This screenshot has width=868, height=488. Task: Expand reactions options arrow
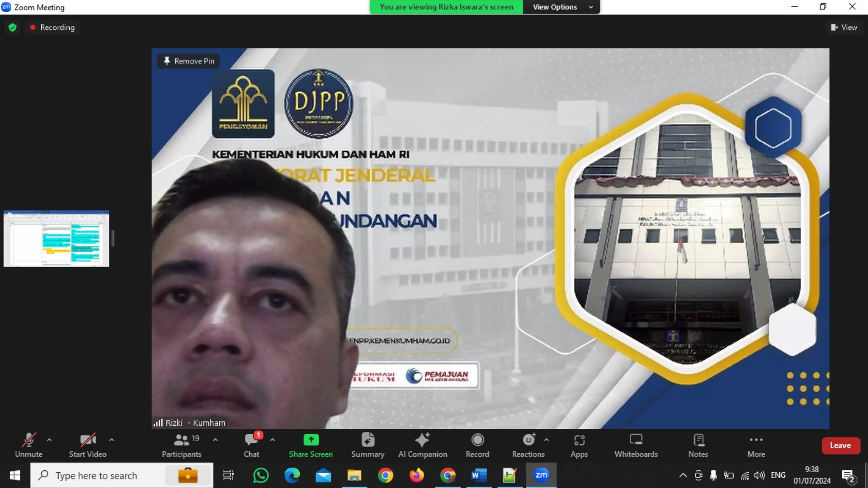click(547, 440)
